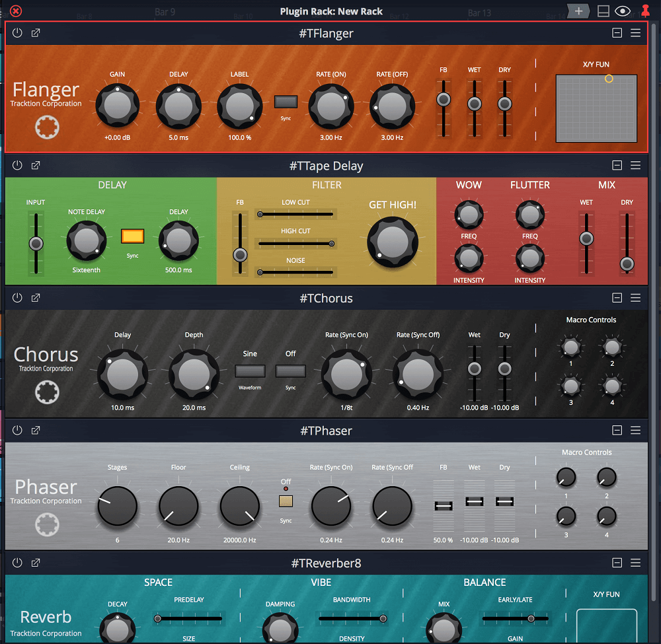
Task: Click the Flanger WET slider handle
Action: click(474, 104)
